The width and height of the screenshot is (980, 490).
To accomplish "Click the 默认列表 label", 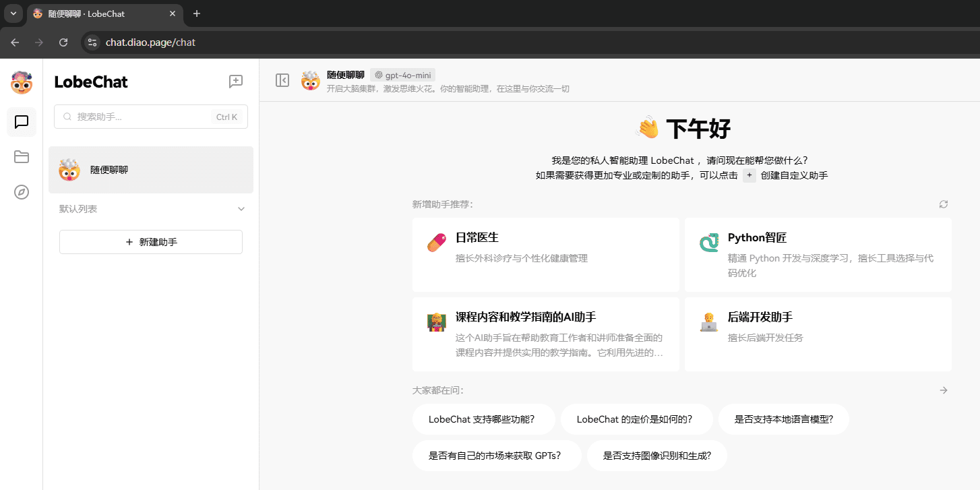I will coord(78,209).
